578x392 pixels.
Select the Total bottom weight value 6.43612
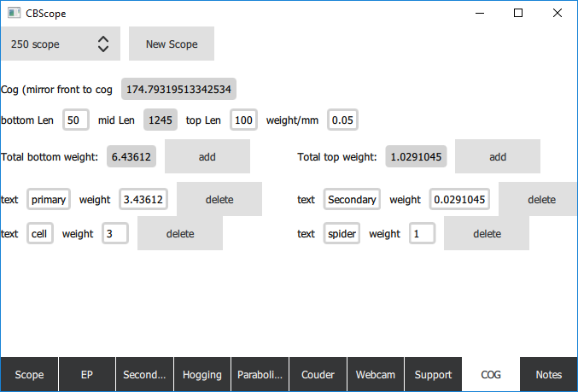tap(131, 156)
